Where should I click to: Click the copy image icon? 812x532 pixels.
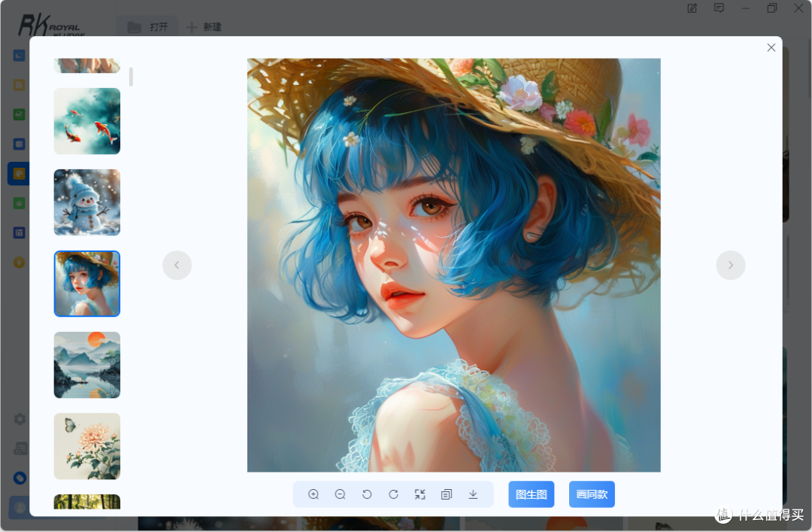pos(447,494)
